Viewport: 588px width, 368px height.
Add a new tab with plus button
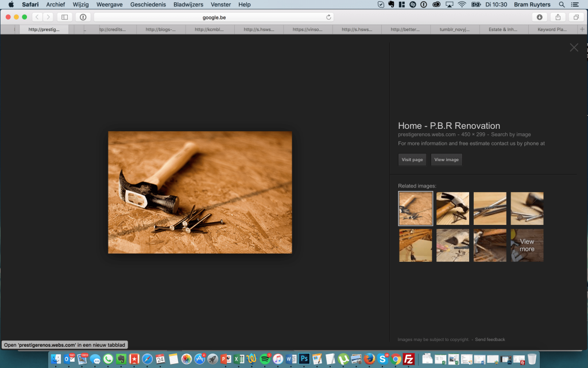coord(583,29)
